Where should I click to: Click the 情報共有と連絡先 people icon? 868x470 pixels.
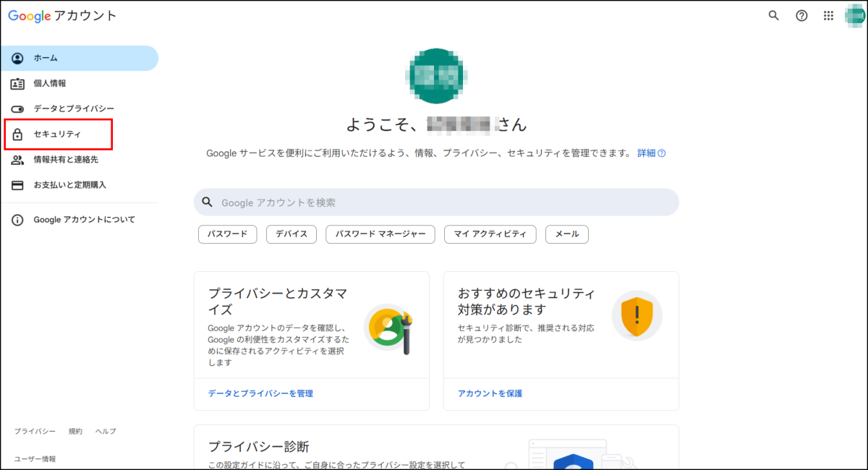tap(18, 160)
